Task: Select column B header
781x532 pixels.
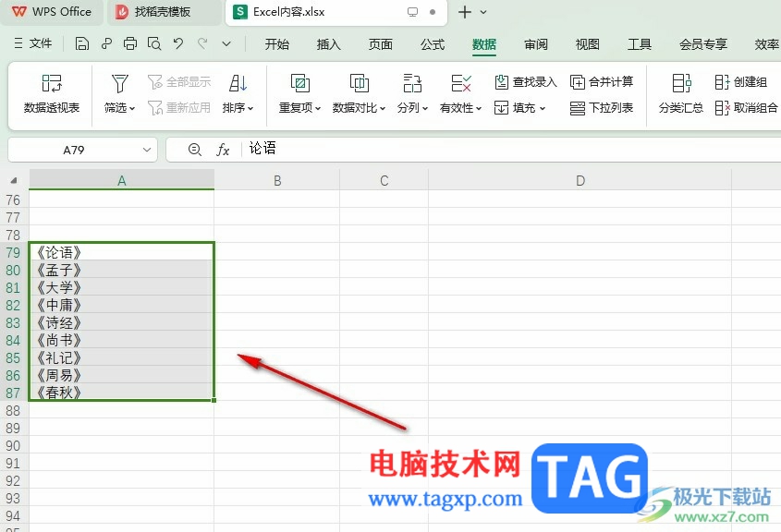Action: [x=277, y=180]
